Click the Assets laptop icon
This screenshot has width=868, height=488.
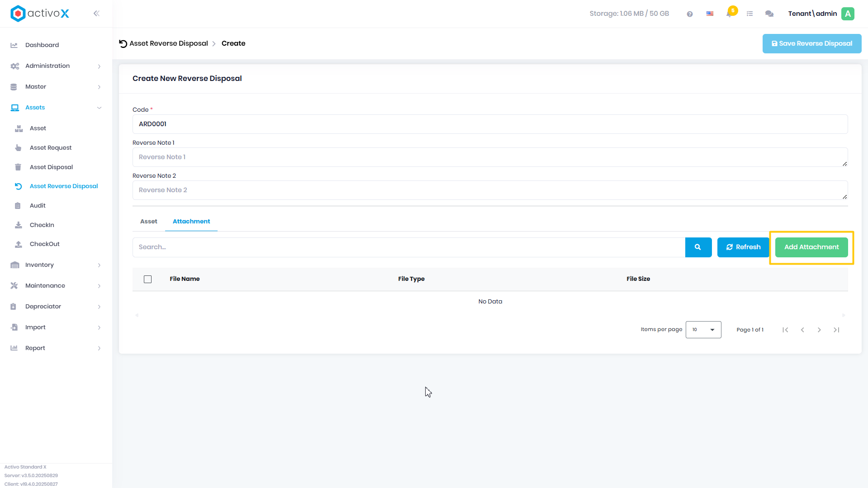(15, 108)
